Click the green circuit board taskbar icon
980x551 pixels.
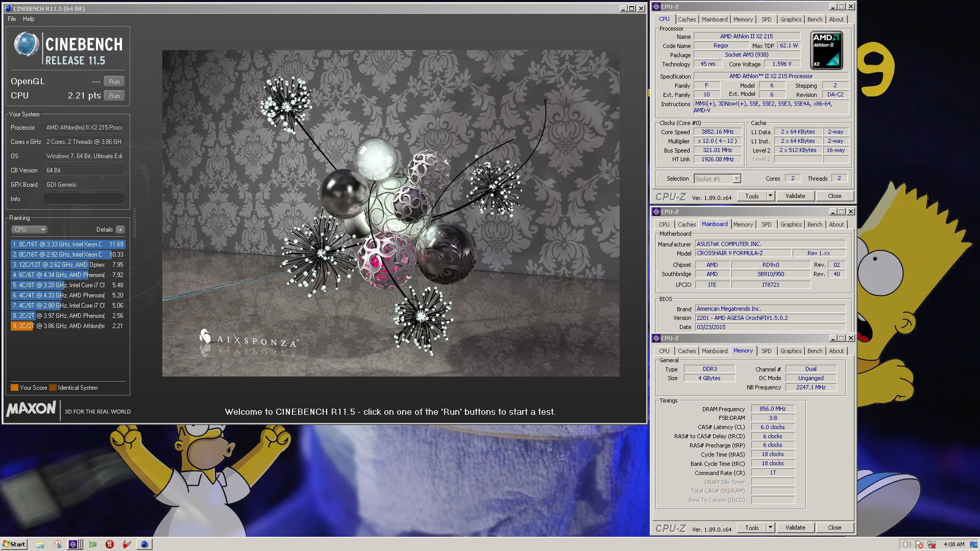pos(92,544)
